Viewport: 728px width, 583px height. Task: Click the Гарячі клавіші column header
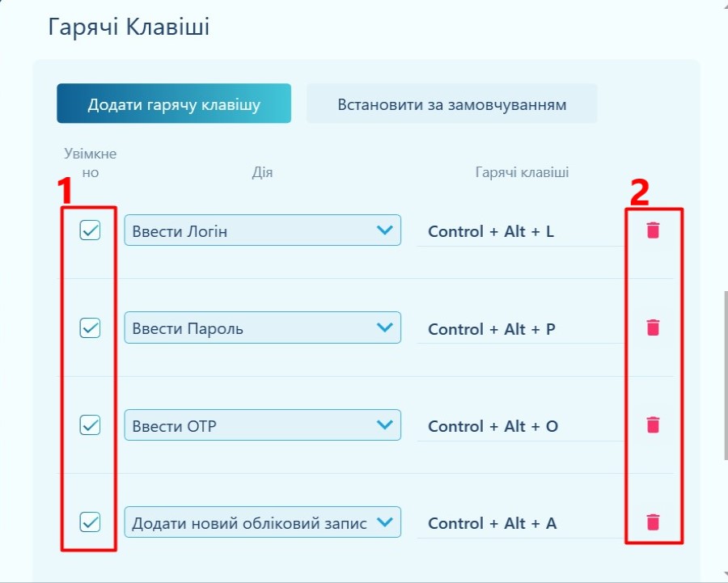(x=521, y=172)
